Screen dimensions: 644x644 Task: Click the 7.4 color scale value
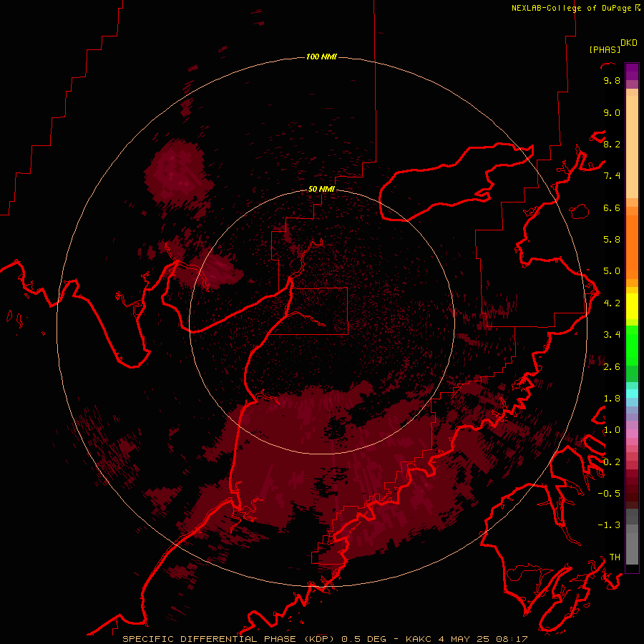tap(612, 176)
